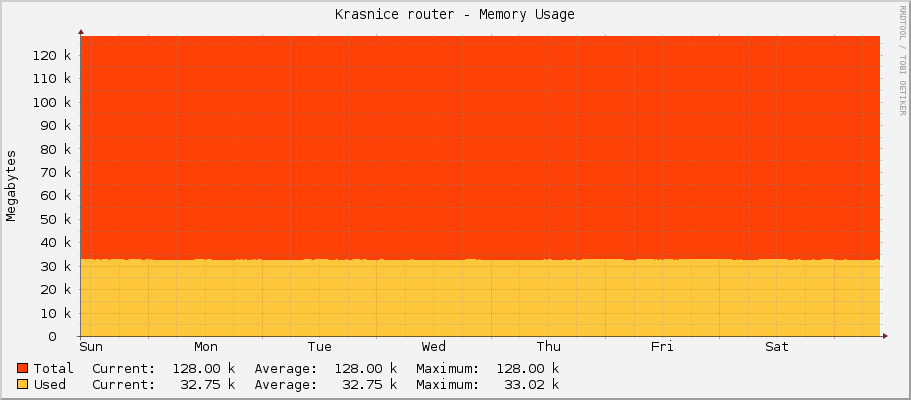Image resolution: width=911 pixels, height=400 pixels.
Task: Click the '90 k' y-axis value
Action: point(56,126)
